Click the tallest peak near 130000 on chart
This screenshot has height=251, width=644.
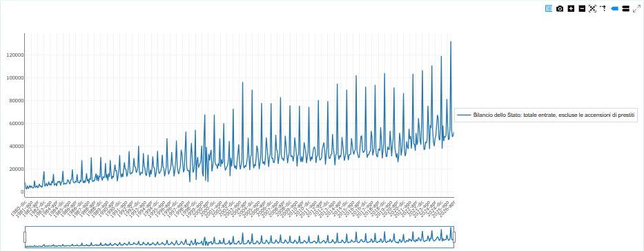[451, 41]
